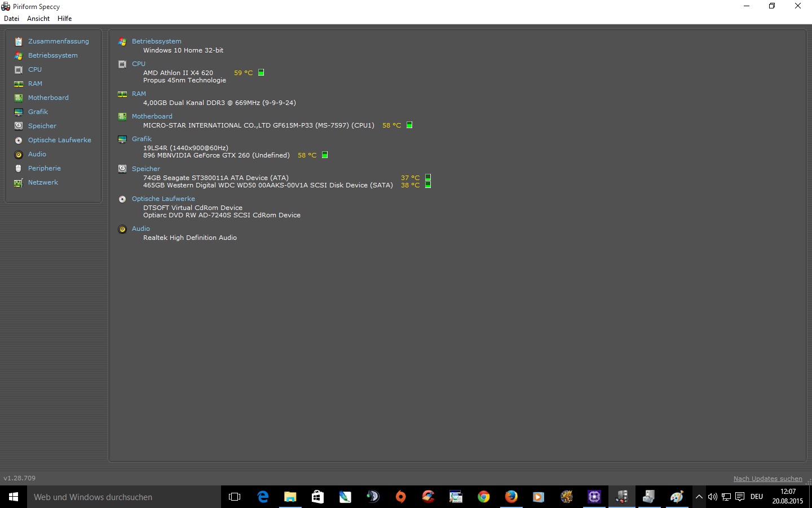The width and height of the screenshot is (812, 508).
Task: Click the memory stick icon beside sidebar RAM
Action: click(19, 84)
